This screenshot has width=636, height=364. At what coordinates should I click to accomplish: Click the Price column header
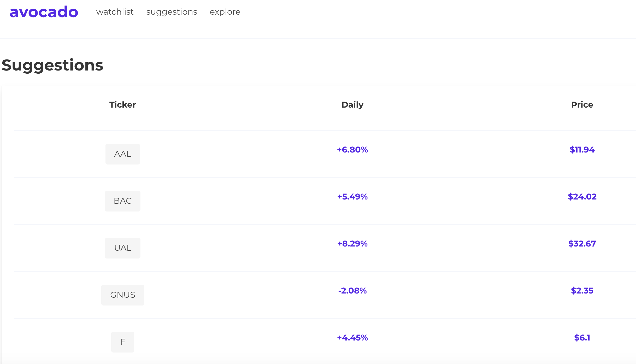[x=582, y=105]
